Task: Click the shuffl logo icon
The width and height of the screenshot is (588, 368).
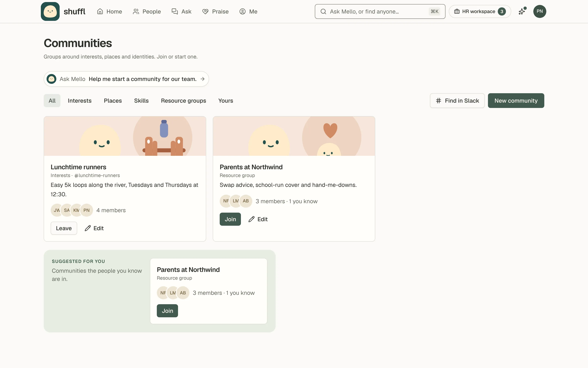Action: pos(50,11)
